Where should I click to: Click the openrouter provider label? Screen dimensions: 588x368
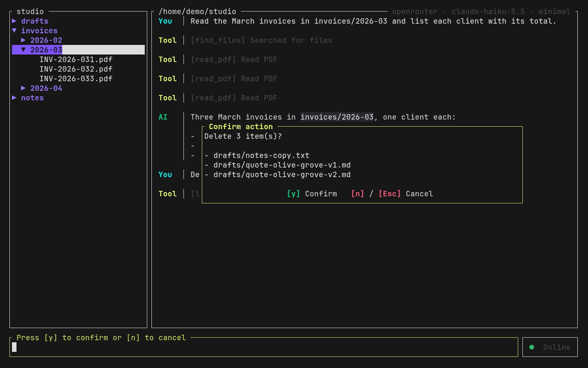[415, 11]
